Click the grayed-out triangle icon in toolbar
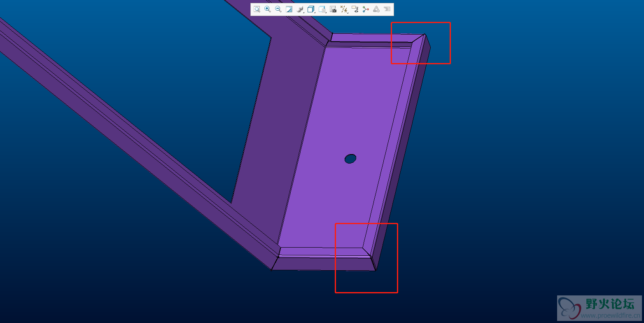 click(x=376, y=9)
